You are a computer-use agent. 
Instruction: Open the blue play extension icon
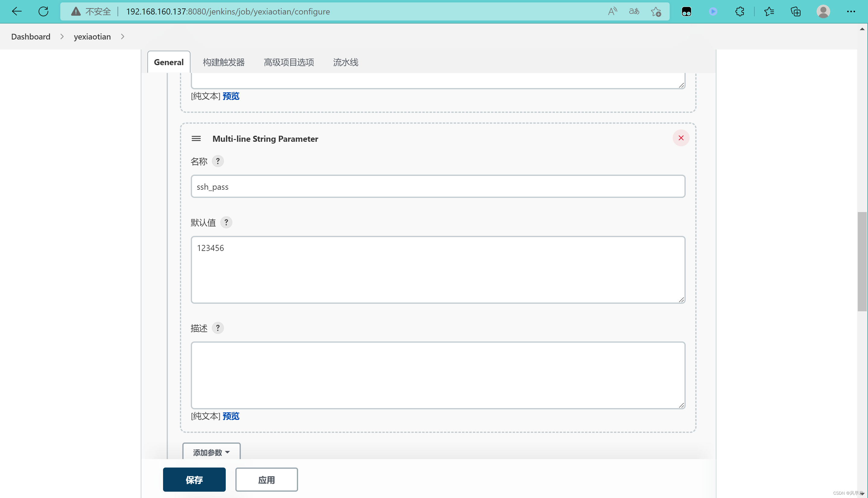pos(713,11)
